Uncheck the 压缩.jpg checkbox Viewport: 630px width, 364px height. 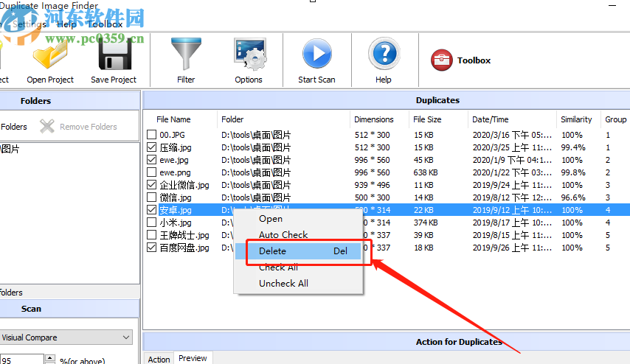pyautogui.click(x=151, y=147)
